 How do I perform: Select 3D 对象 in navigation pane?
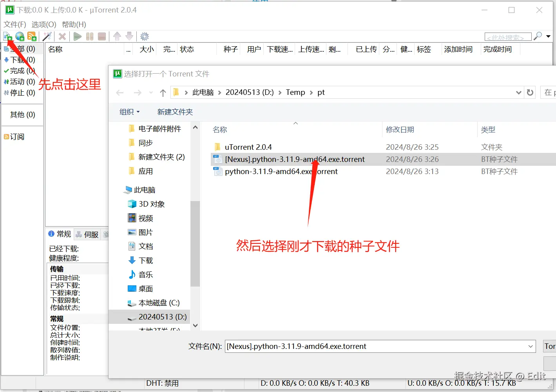[x=147, y=204]
